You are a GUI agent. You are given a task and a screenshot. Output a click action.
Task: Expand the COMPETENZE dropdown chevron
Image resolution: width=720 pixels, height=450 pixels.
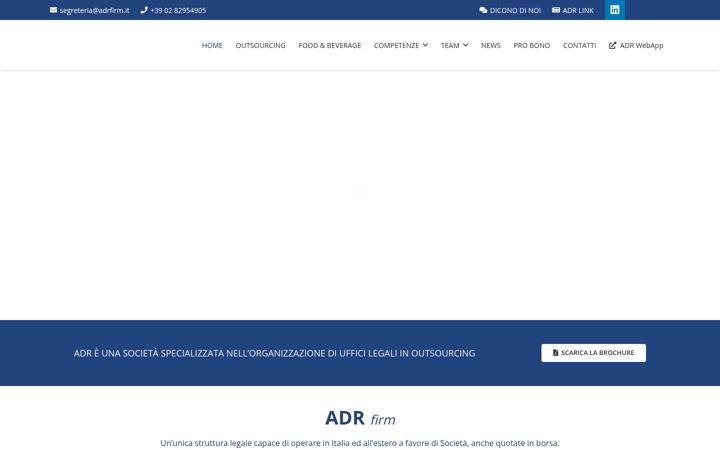(x=425, y=45)
